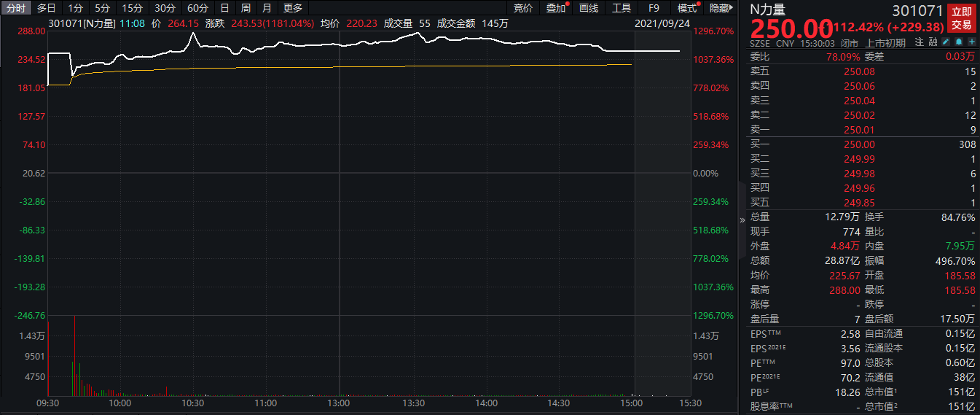The height and width of the screenshot is (415, 980).
Task: Switch chart to 日 daily view
Action: click(224, 8)
